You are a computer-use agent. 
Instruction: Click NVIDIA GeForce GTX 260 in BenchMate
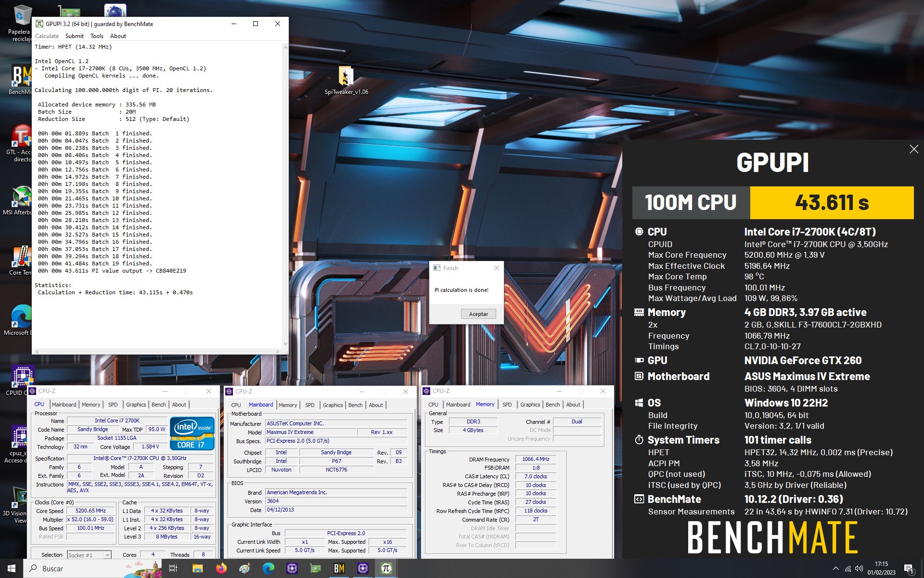pos(803,361)
